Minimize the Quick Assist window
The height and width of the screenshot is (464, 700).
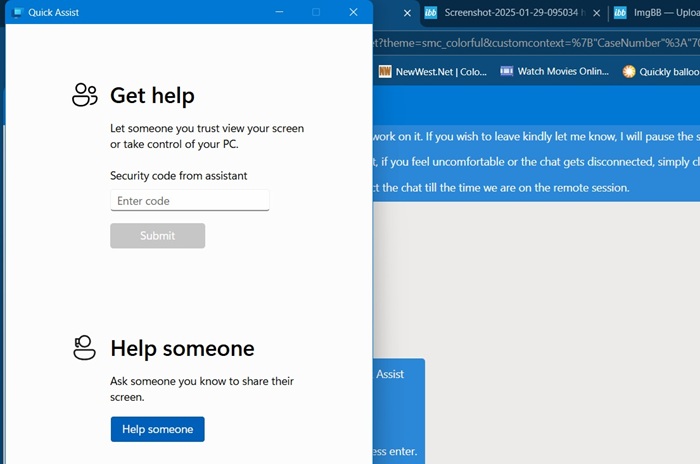point(279,12)
